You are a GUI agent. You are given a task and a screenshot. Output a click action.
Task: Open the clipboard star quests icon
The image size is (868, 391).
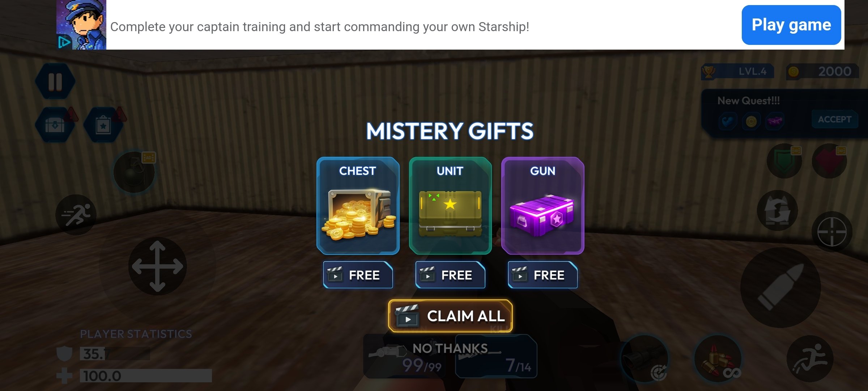[x=103, y=125]
